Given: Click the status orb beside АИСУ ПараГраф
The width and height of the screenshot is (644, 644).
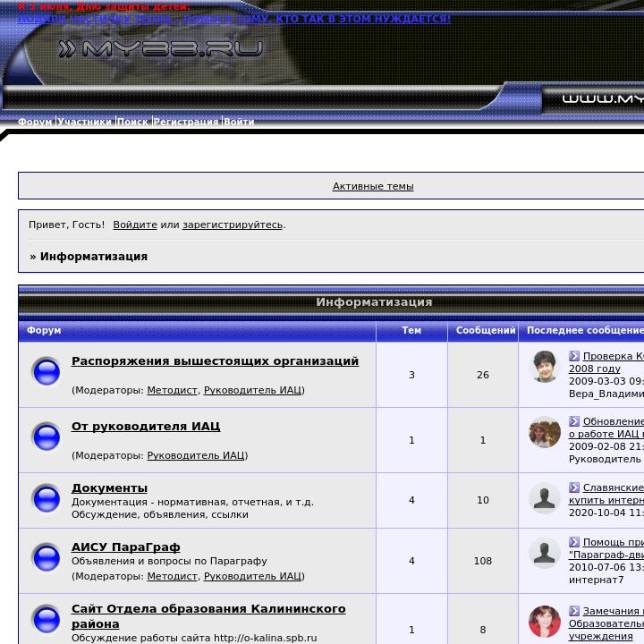Looking at the screenshot, I should click(x=46, y=557).
